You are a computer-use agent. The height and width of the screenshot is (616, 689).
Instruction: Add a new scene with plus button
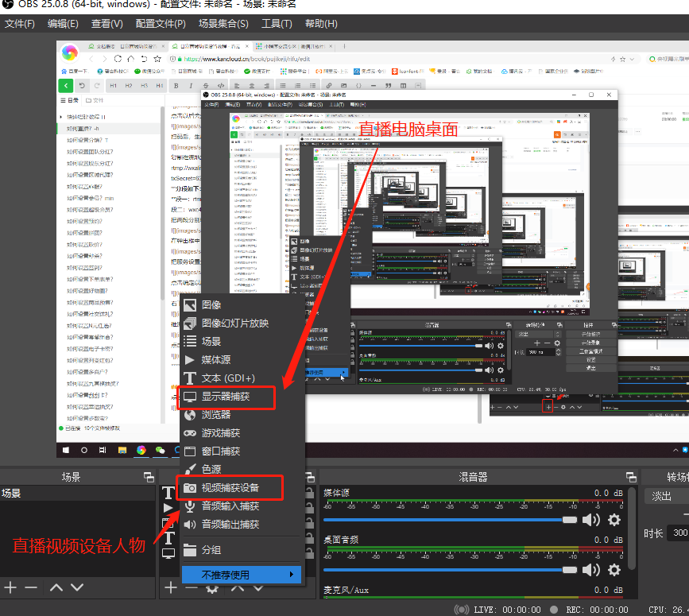point(10,587)
